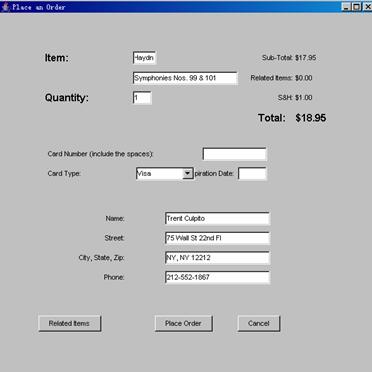Select the Symphonies Nos. 99 & 101 field
Image resolution: width=372 pixels, height=372 pixels.
[x=185, y=78]
